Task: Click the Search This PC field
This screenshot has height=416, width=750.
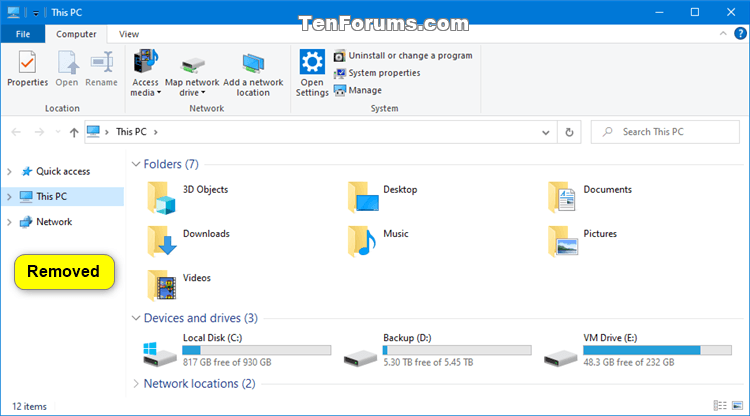Action: pos(665,132)
